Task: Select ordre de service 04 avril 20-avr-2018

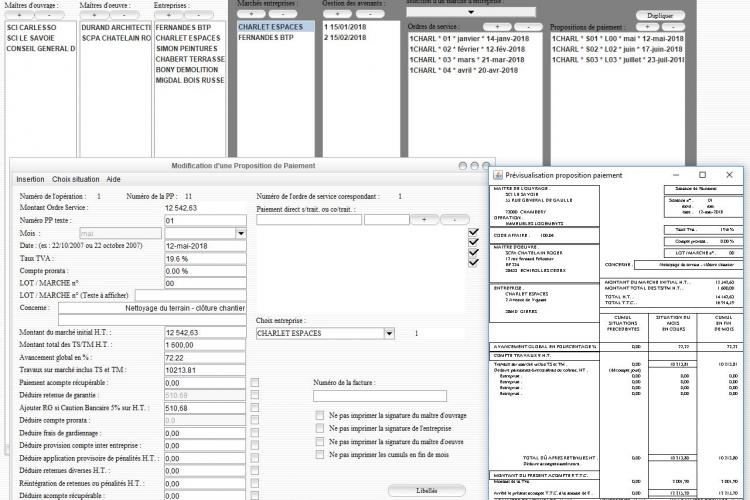Action: pos(475,70)
